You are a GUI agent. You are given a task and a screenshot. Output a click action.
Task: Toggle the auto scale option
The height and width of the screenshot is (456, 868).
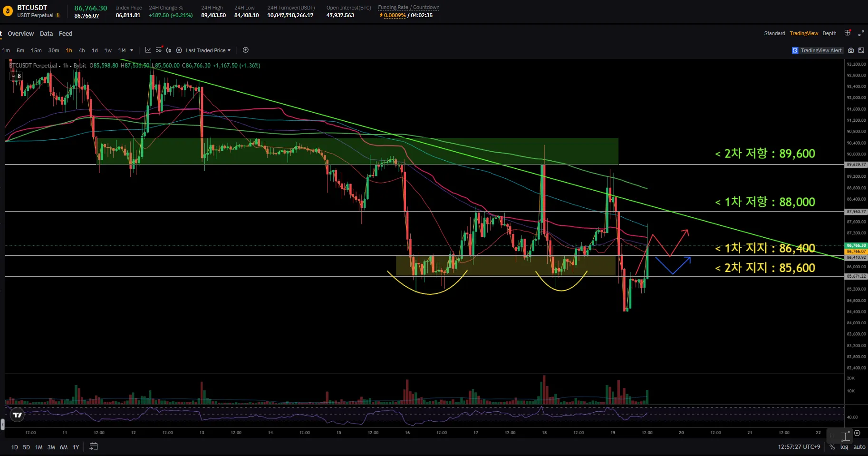pyautogui.click(x=859, y=447)
